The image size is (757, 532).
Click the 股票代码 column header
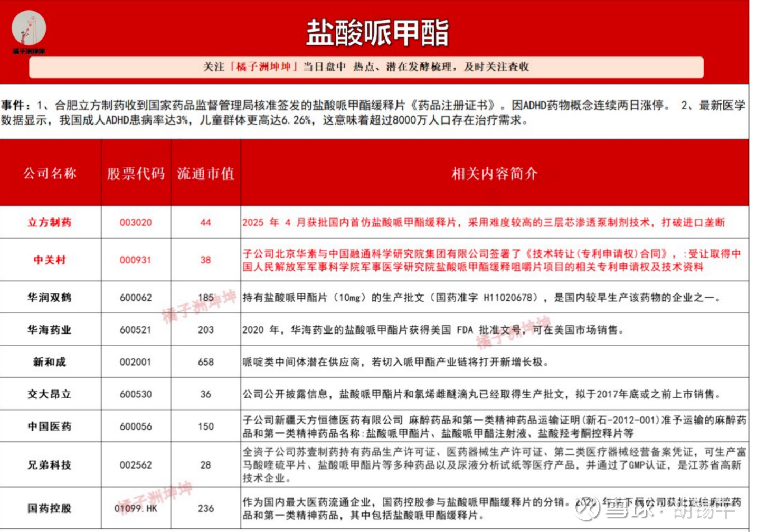[136, 173]
